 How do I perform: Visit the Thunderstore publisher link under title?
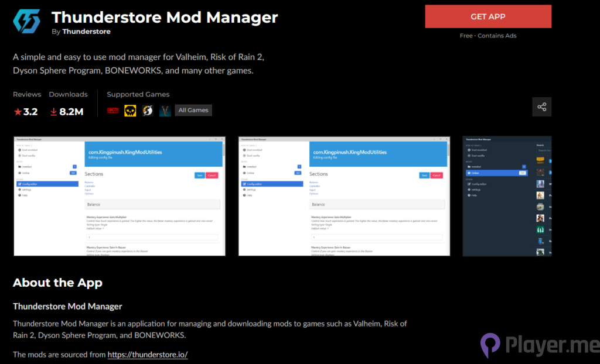tap(86, 32)
